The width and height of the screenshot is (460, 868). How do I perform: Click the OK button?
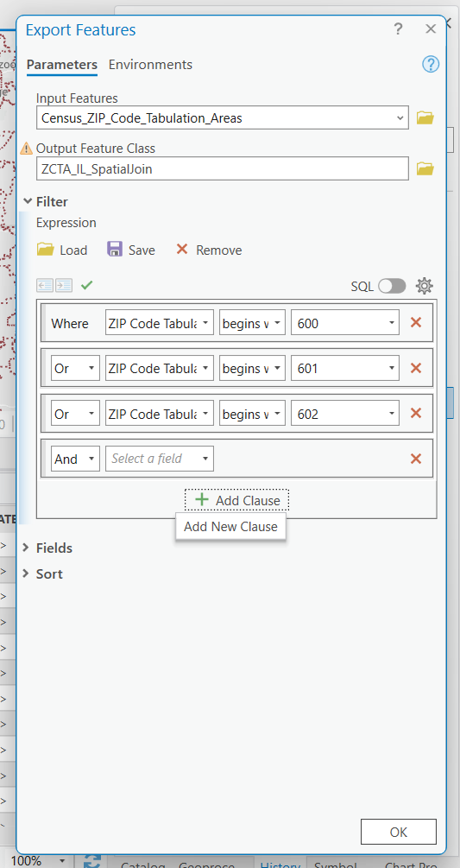(x=398, y=832)
